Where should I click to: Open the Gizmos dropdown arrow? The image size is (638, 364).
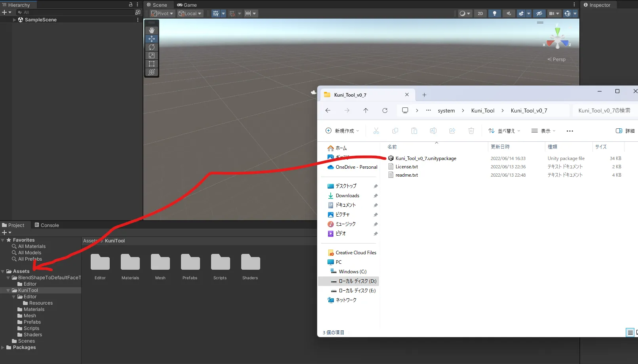pos(575,13)
